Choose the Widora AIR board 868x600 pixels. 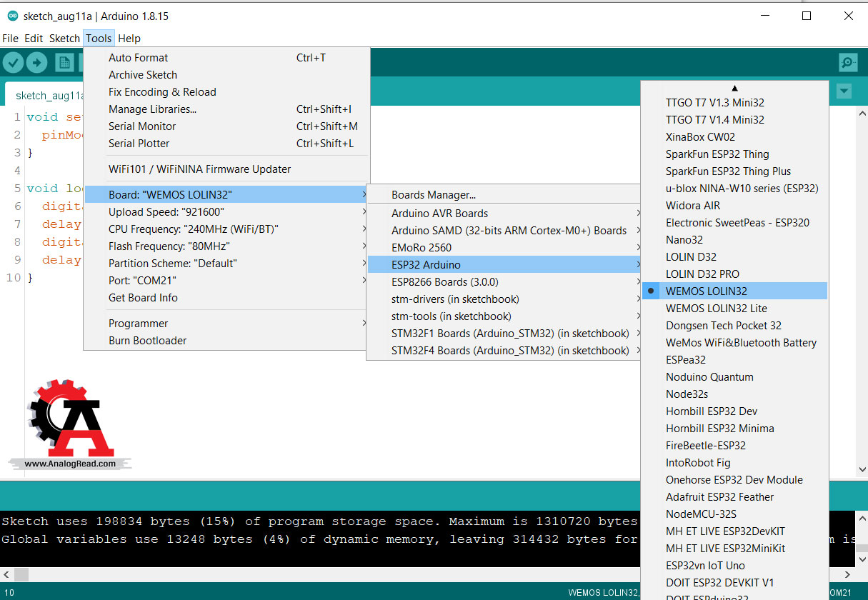click(734, 206)
